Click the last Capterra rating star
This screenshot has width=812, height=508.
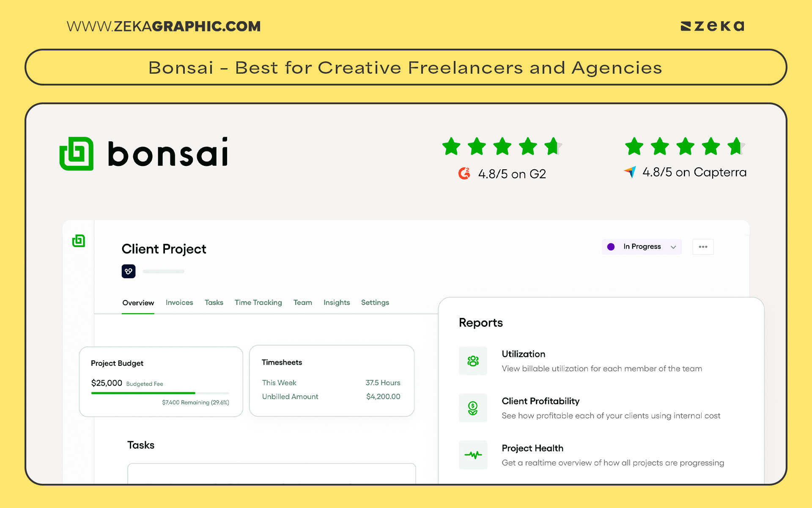[736, 147]
